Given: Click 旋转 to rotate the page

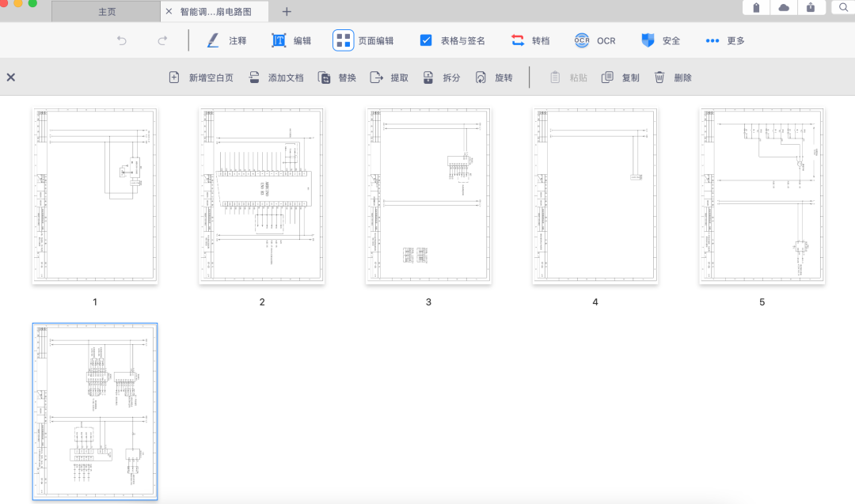Looking at the screenshot, I should [493, 78].
